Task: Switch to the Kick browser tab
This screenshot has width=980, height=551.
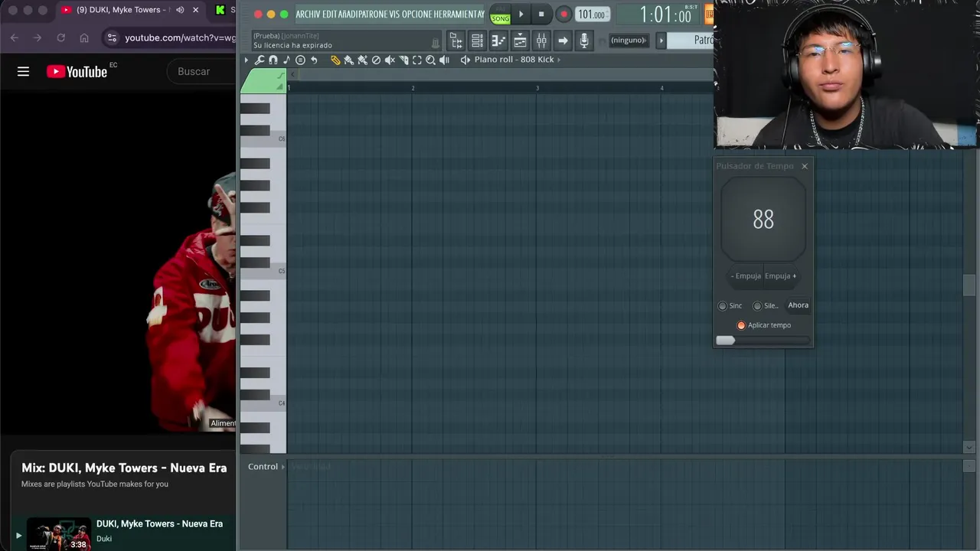Action: pyautogui.click(x=224, y=10)
